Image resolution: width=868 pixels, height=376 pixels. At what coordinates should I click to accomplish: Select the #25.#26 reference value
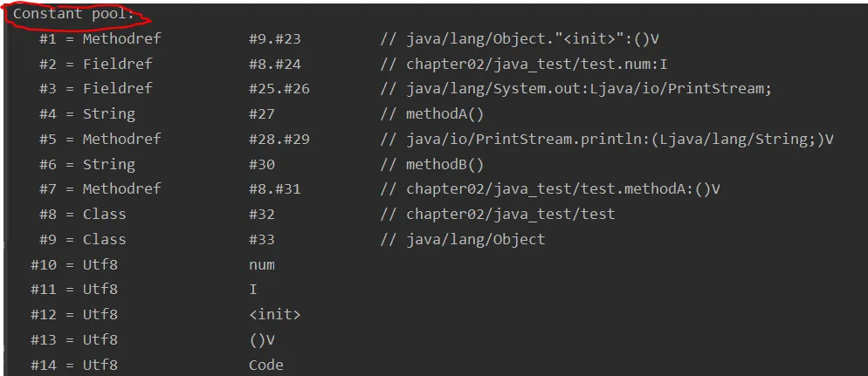coord(279,89)
